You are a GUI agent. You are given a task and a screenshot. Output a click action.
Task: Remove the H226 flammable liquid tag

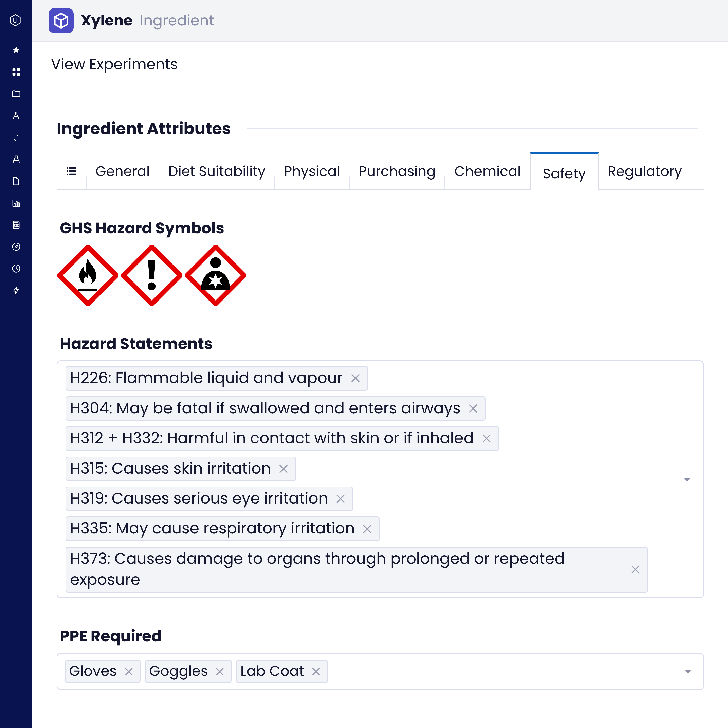coord(355,378)
